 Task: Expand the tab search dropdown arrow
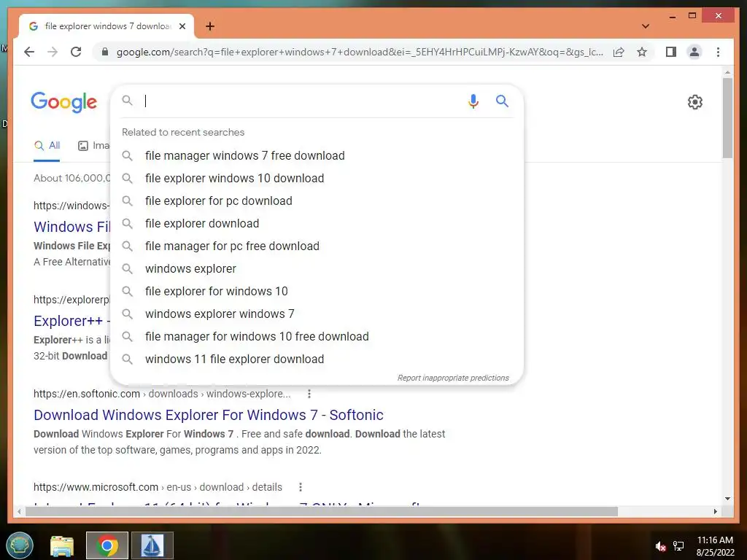coord(646,26)
